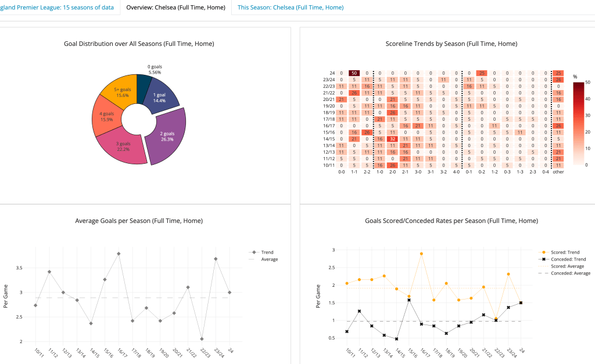Click the heatmap percentage color scale bar

tap(579, 123)
